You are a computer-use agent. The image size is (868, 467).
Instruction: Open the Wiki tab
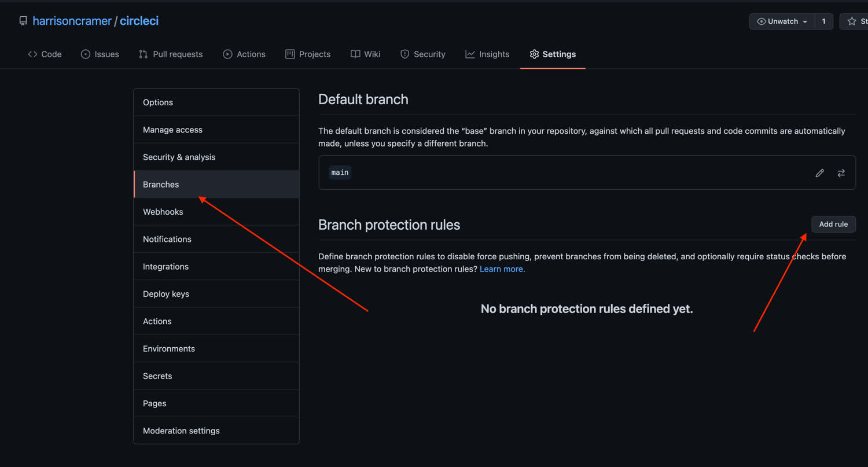pyautogui.click(x=366, y=54)
